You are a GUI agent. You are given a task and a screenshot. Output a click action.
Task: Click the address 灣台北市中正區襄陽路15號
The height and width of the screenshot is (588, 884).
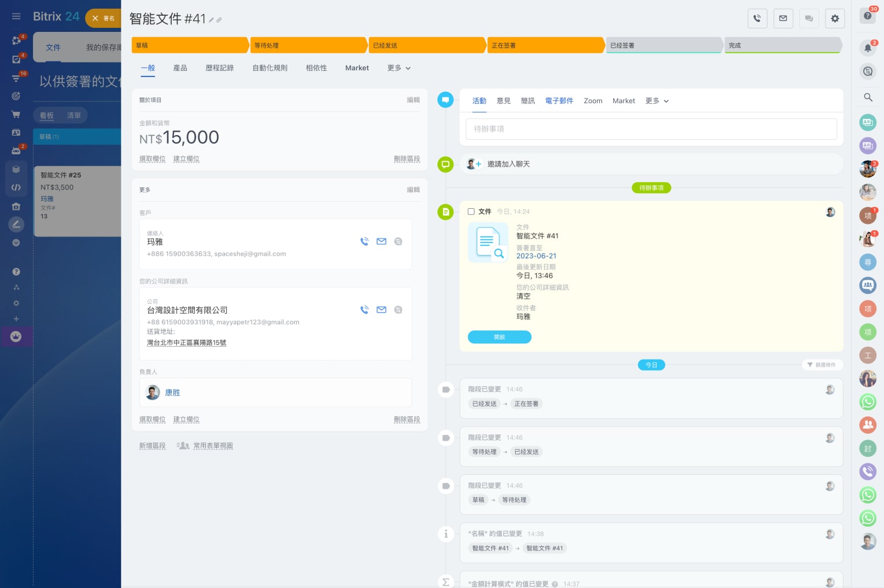tap(187, 343)
